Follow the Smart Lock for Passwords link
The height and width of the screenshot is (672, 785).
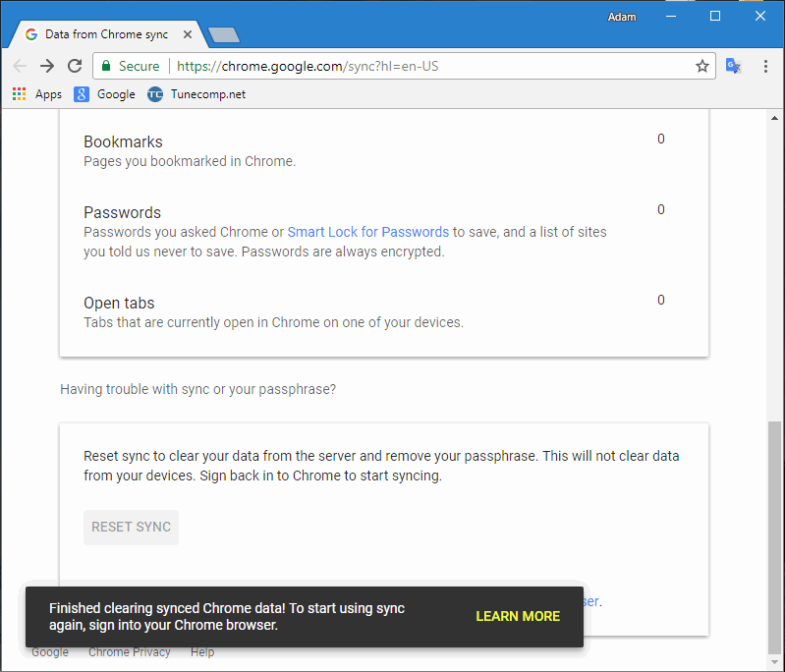(x=368, y=232)
